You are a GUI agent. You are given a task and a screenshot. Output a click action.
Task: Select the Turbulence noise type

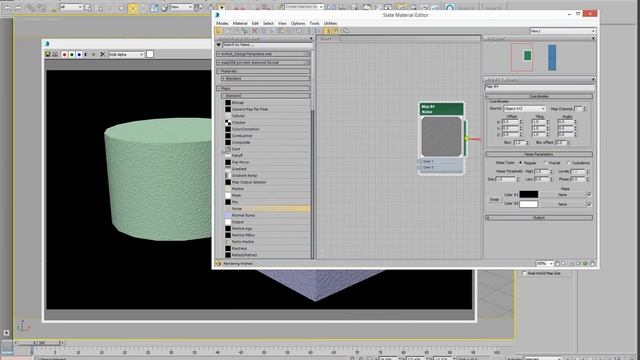click(569, 163)
